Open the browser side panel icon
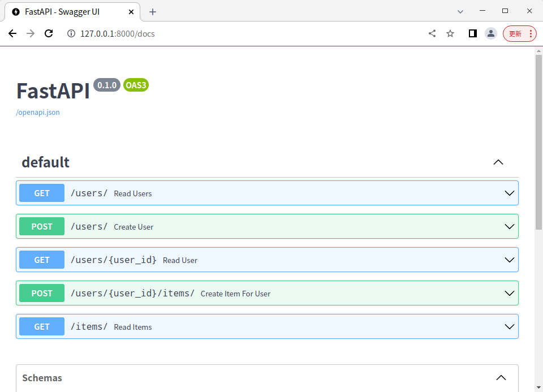Viewport: 543px width, 392px height. [472, 33]
